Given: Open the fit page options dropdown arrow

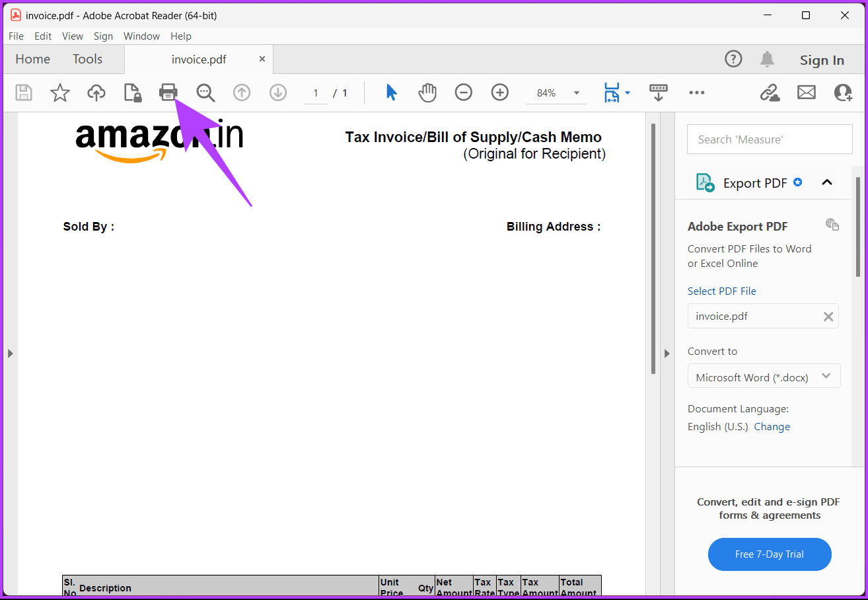Looking at the screenshot, I should (x=627, y=93).
